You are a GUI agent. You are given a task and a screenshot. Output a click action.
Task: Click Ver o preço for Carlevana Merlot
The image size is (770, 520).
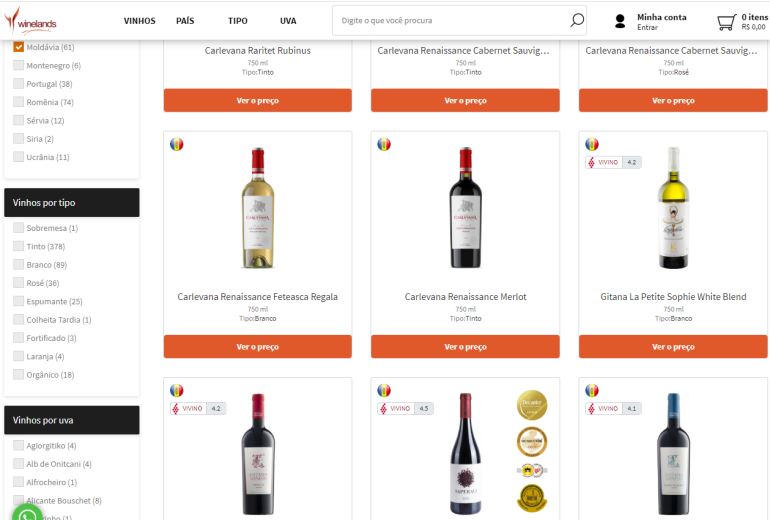[465, 347]
